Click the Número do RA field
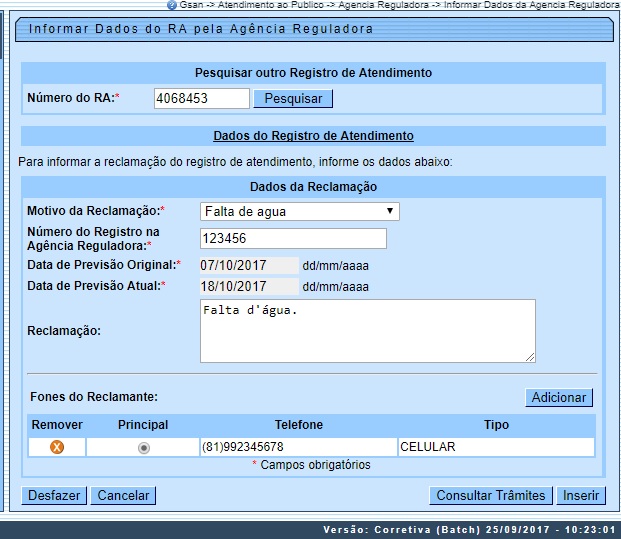Viewport: 621px width, 539px height. click(201, 98)
